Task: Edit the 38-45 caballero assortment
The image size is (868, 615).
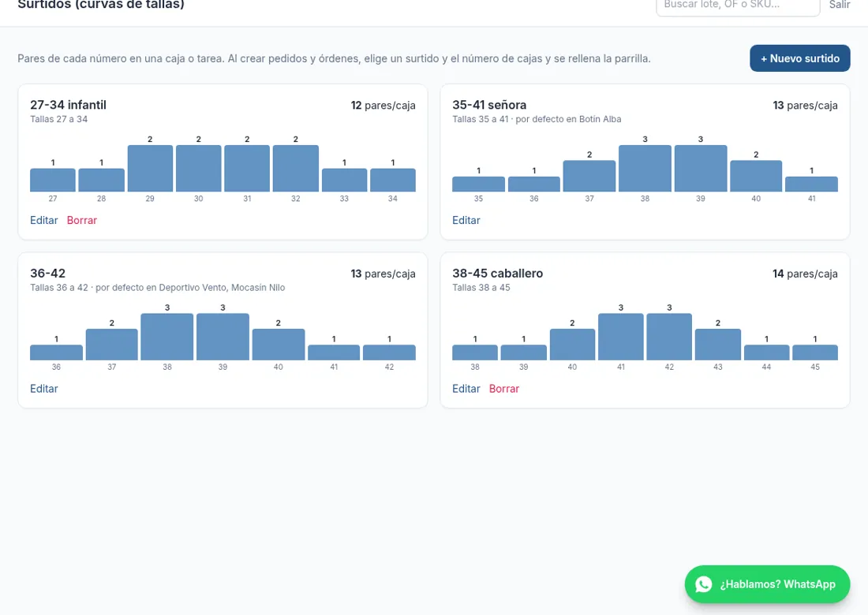Action: tap(466, 389)
